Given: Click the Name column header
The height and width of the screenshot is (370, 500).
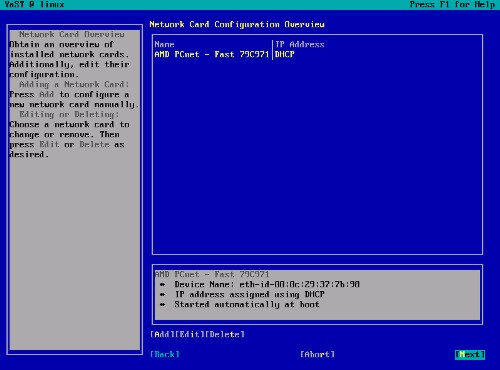Looking at the screenshot, I should 164,44.
